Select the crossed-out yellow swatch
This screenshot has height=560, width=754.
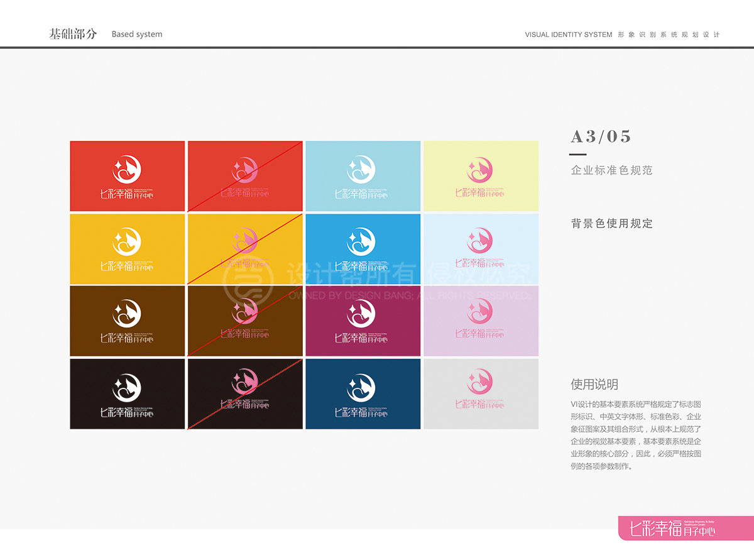point(245,249)
